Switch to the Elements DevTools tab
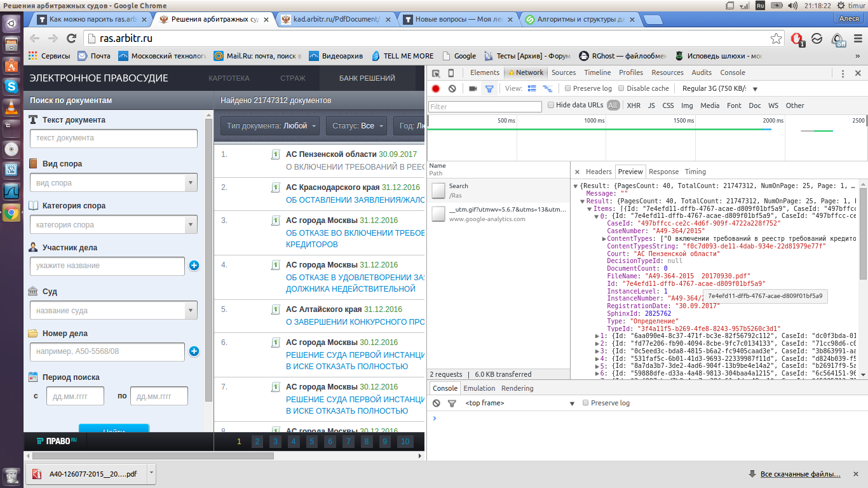The image size is (868, 488). click(485, 72)
